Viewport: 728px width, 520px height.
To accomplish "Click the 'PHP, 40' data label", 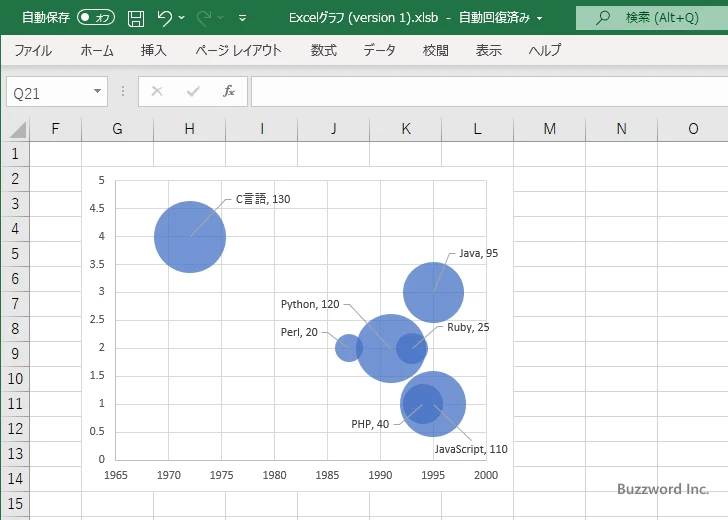I will coord(370,424).
